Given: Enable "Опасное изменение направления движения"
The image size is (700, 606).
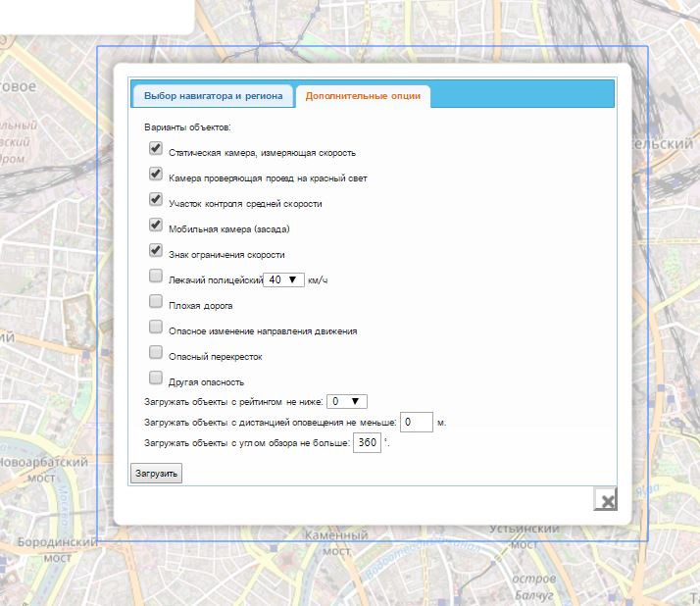Looking at the screenshot, I should coord(155,327).
